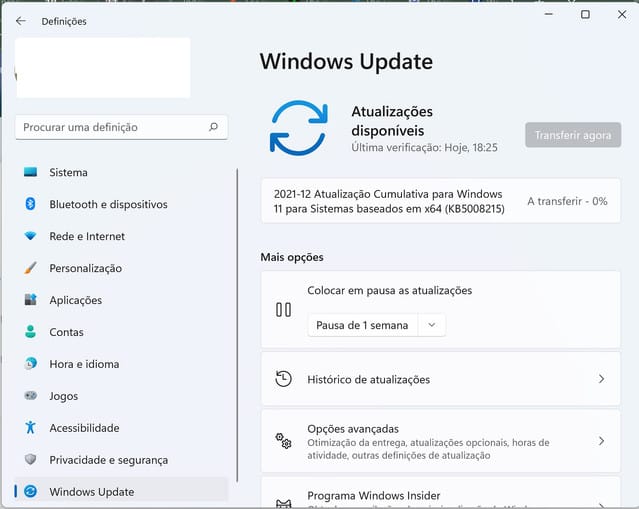Click the search magnifier icon
This screenshot has height=509, width=639.
(214, 127)
